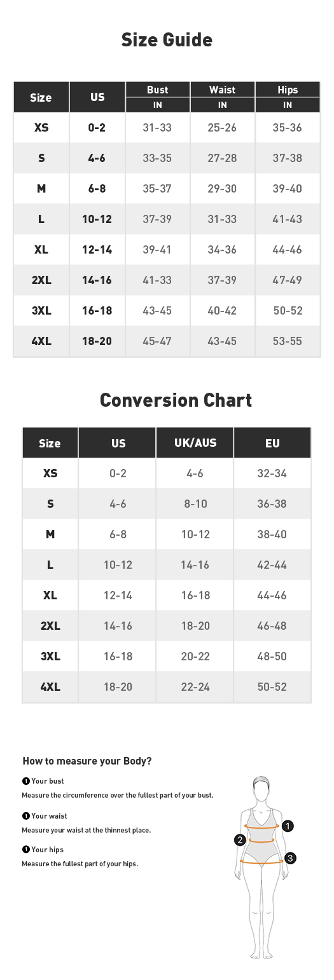The width and height of the screenshot is (334, 980).
Task: Click the bullet icon beside Your bust
Action: [26, 781]
